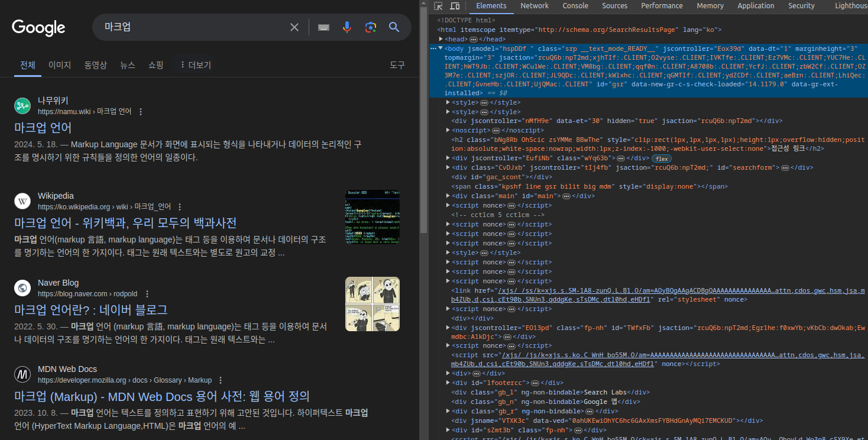Image resolution: width=868 pixels, height=440 pixels.
Task: Focus the search input containing 마크업
Action: (x=192, y=27)
